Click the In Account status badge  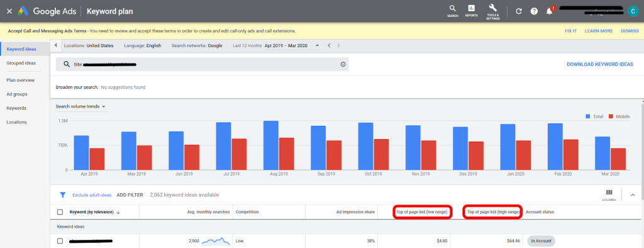(x=541, y=240)
